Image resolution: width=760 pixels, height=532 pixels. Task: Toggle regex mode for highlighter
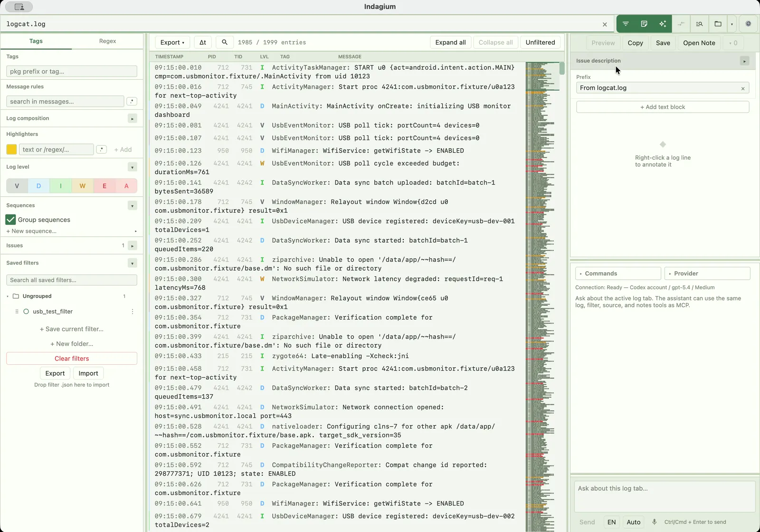(x=101, y=149)
